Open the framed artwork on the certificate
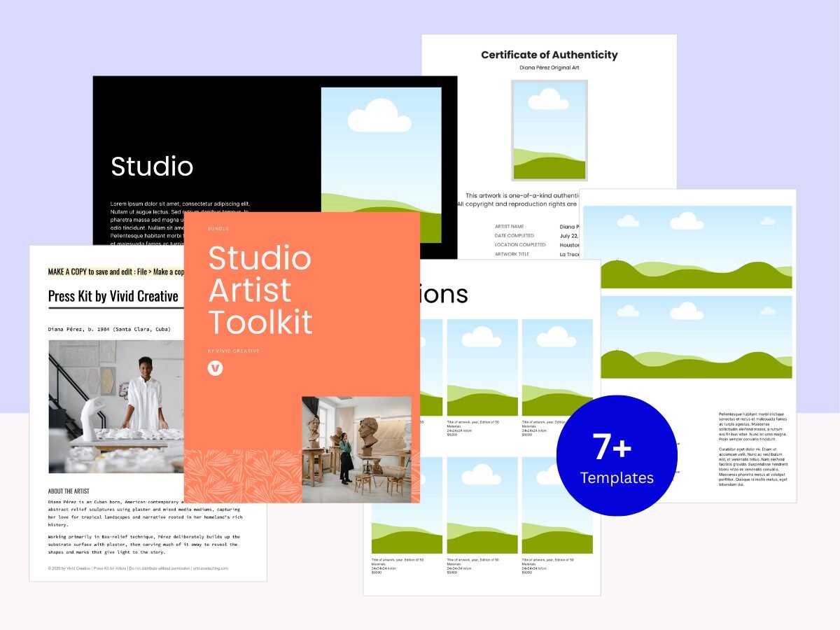 549,130
